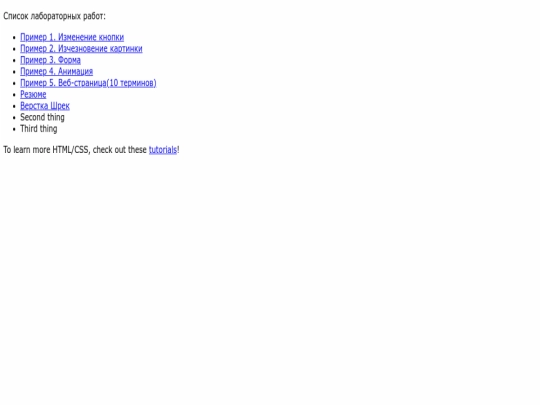The width and height of the screenshot is (540, 405).
Task: Follow the tutorials hyperlink
Action: pyautogui.click(x=163, y=150)
